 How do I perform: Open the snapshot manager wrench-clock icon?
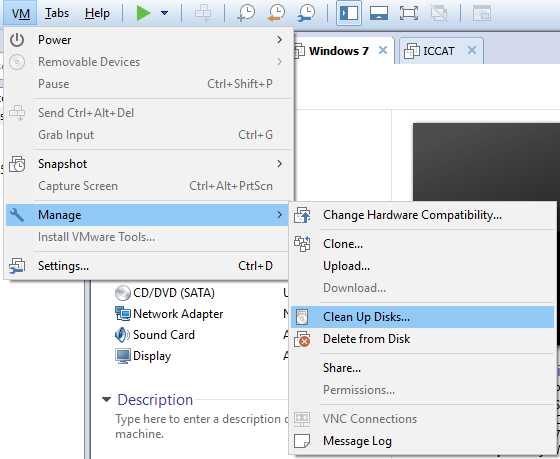pos(306,13)
